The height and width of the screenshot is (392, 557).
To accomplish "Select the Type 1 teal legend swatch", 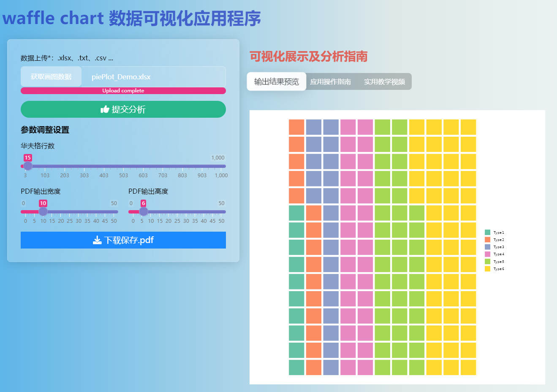I will tap(487, 232).
